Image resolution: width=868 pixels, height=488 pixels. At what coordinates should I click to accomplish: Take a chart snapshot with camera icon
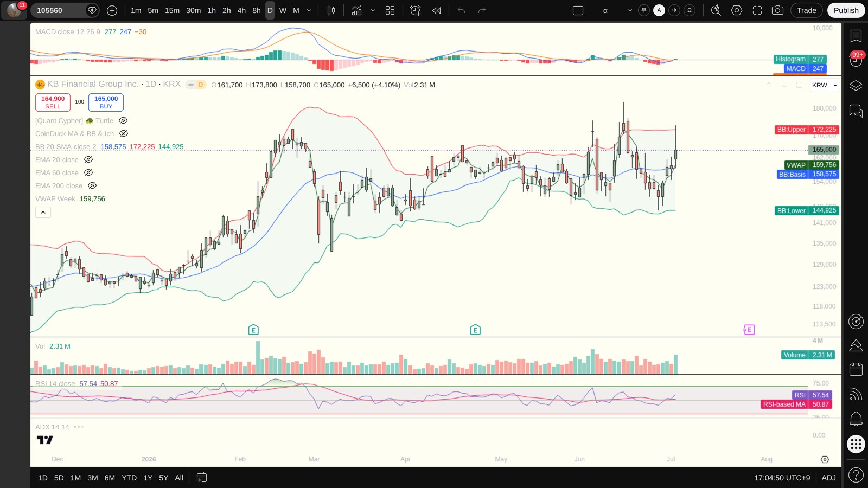click(x=777, y=10)
